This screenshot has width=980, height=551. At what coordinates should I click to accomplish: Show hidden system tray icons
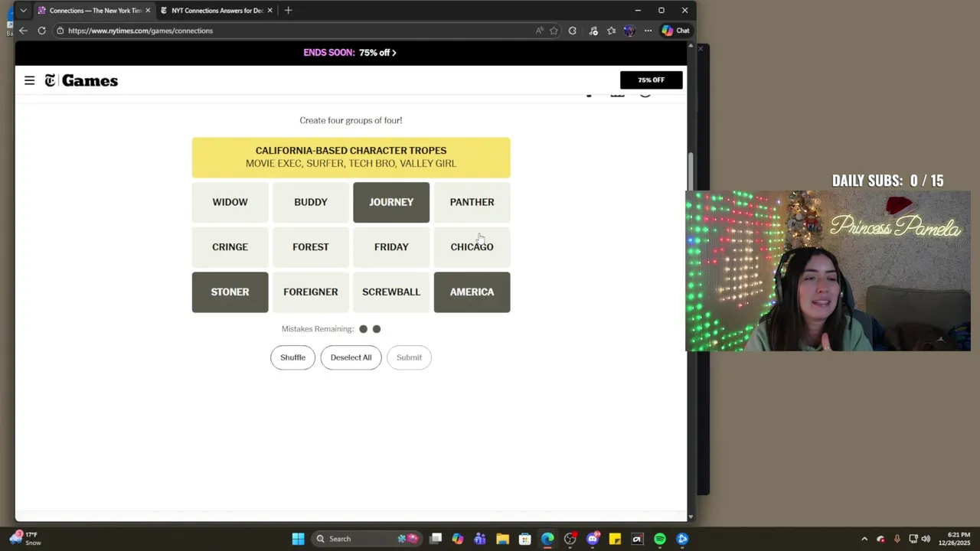864,539
